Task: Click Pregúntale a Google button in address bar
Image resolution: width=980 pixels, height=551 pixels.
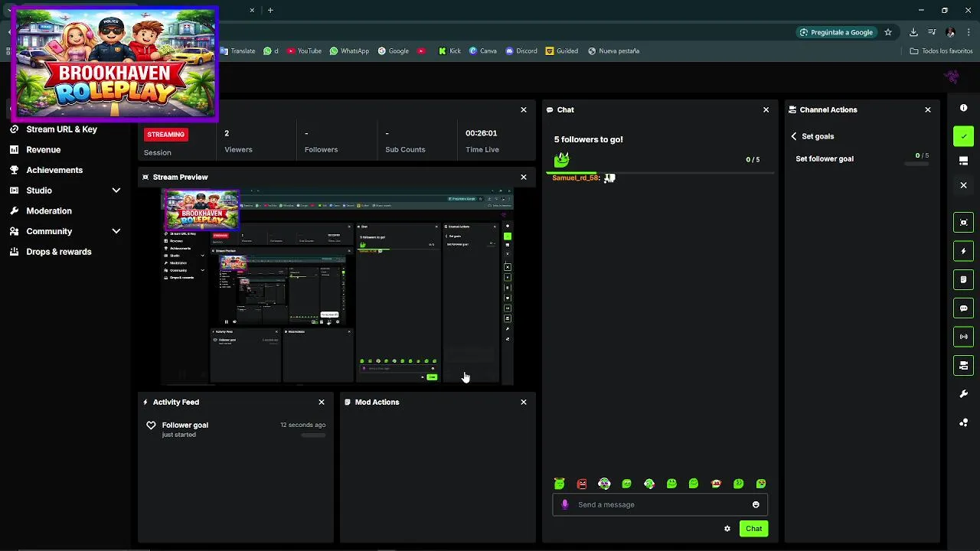Action: [x=836, y=32]
